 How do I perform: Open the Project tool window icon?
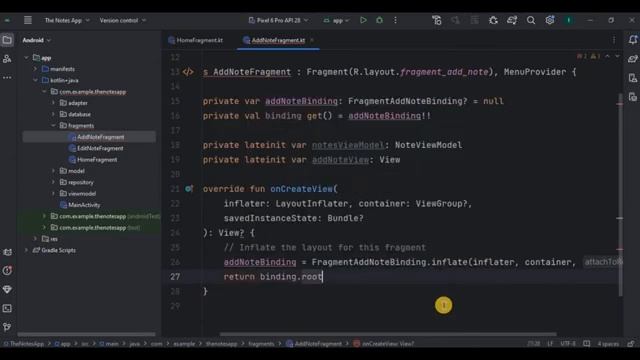[x=7, y=40]
